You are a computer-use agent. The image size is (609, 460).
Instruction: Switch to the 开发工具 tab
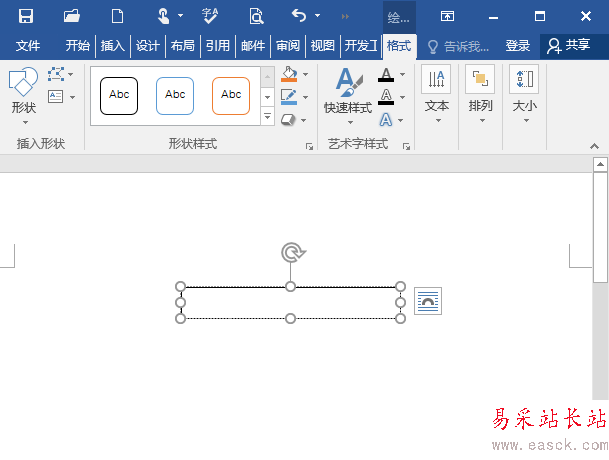tap(361, 46)
